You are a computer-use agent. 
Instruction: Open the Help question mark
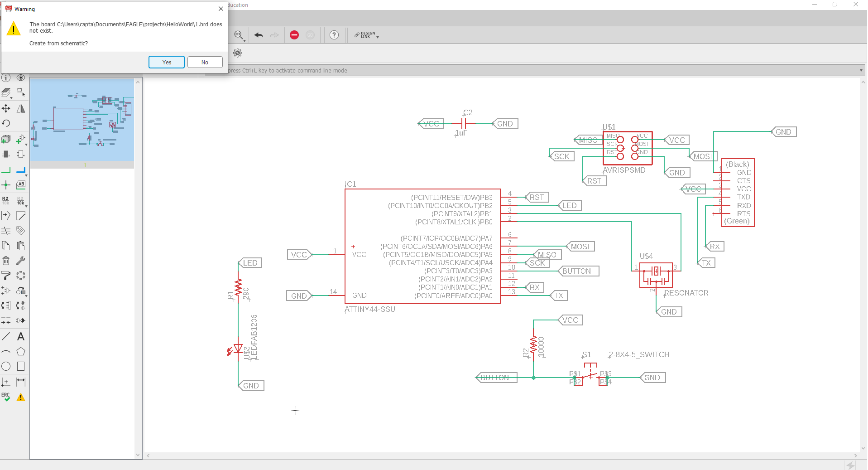[x=334, y=35]
